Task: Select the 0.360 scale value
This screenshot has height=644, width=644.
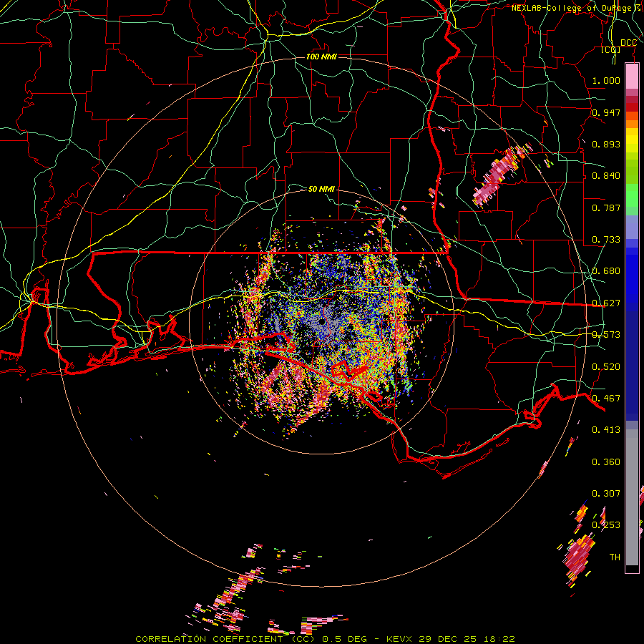Action: point(606,462)
